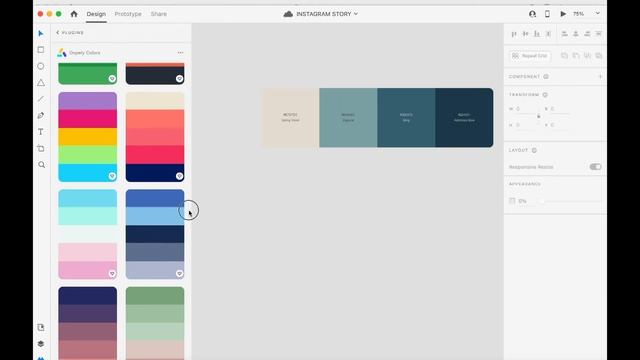This screenshot has height=360, width=640.
Task: Choose the dark purple and rose palette
Action: [x=87, y=323]
